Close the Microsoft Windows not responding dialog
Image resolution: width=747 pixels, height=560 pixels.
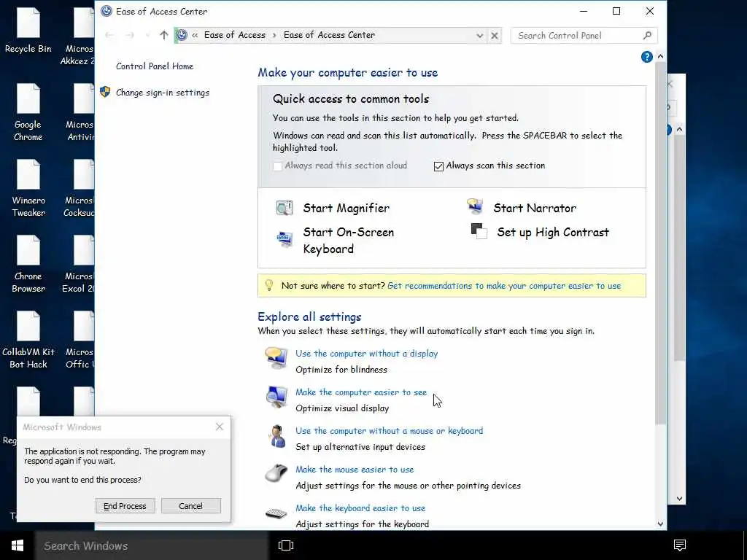coord(219,427)
